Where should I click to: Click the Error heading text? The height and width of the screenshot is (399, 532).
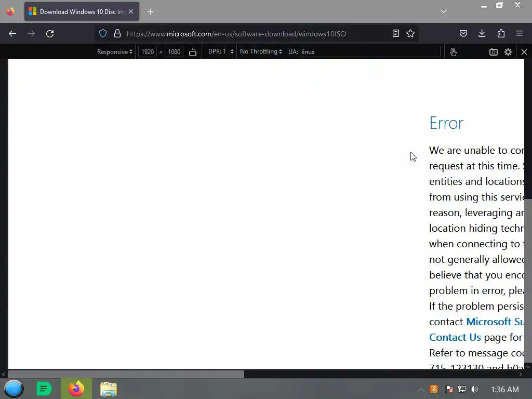446,123
